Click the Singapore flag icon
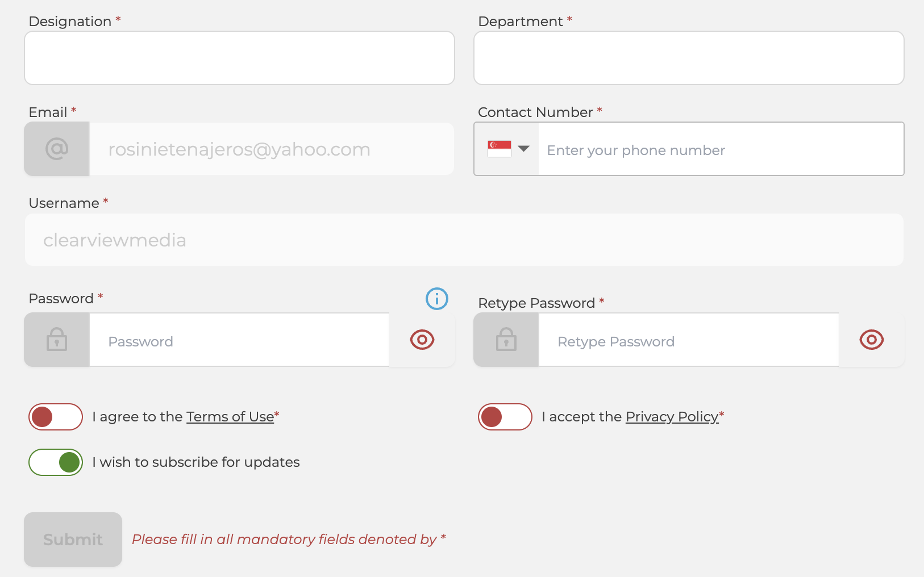The height and width of the screenshot is (577, 924). 500,149
